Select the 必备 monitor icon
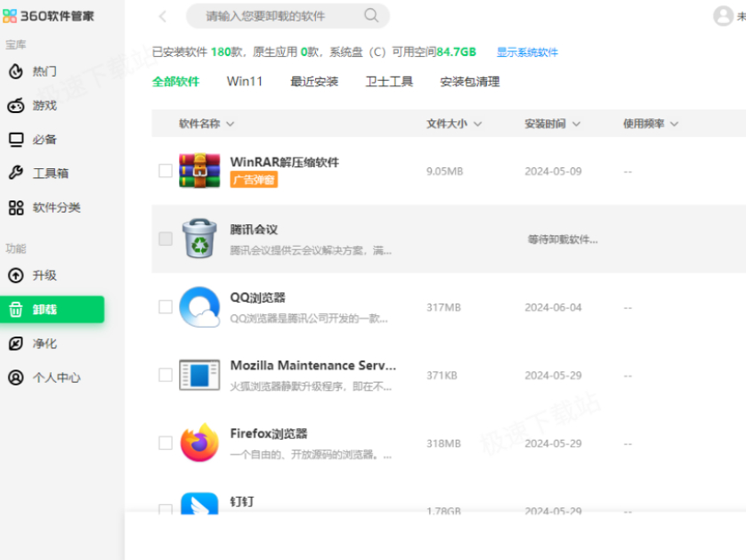746x560 pixels. (16, 140)
